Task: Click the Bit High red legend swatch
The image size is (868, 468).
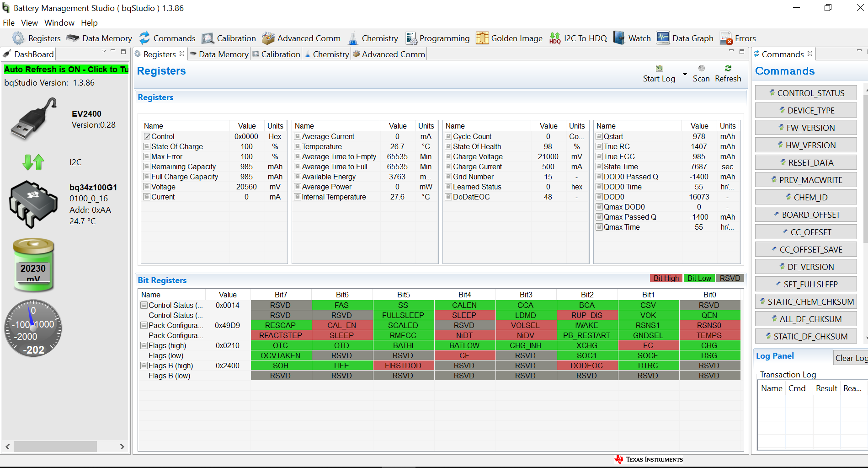Action: pos(666,278)
